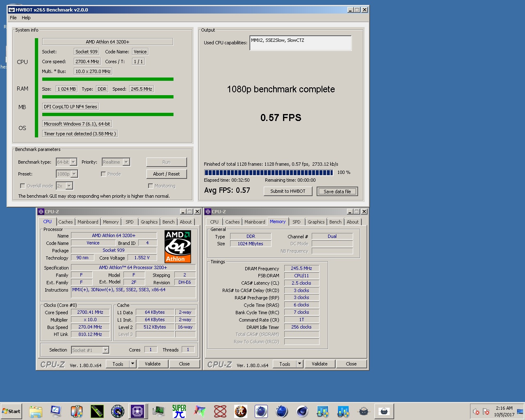The image size is (525, 420).
Task: Click the DRAM Frequency 245.5 MHz value
Action: pos(301,268)
